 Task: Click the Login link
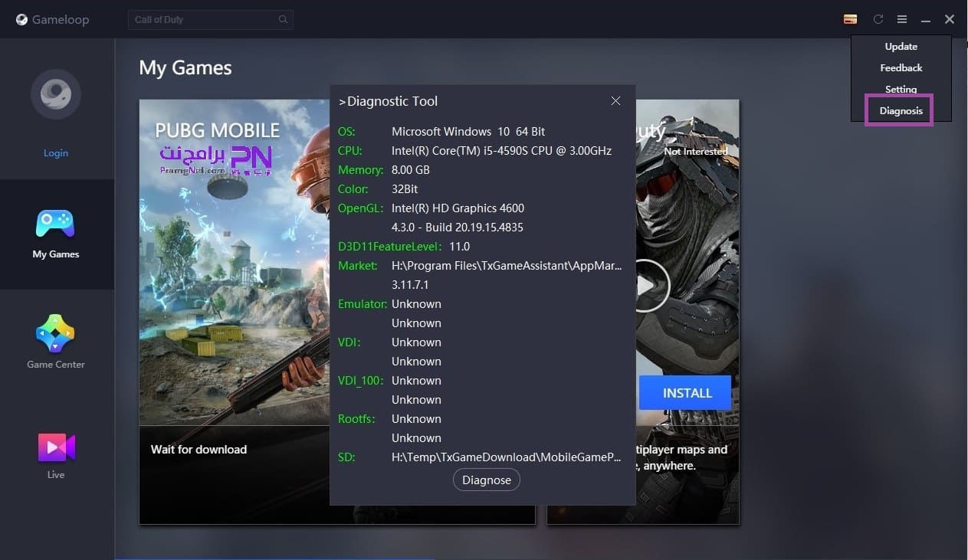click(x=56, y=153)
